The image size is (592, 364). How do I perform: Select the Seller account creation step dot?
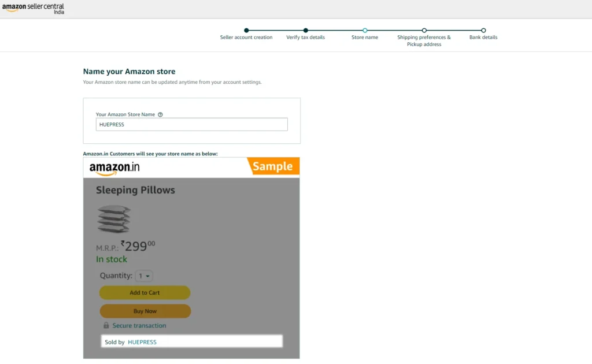coord(246,30)
